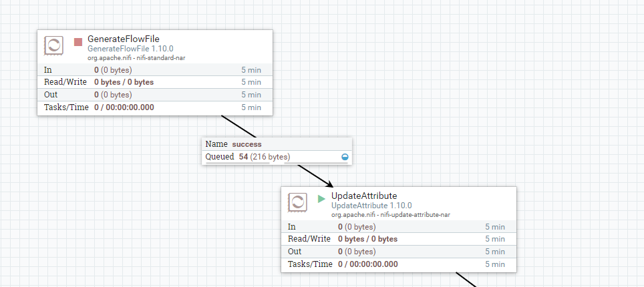Screen dimensions: 644x287
Task: Click the Read/Write row of GenerateFlowFile
Action: 155,82
